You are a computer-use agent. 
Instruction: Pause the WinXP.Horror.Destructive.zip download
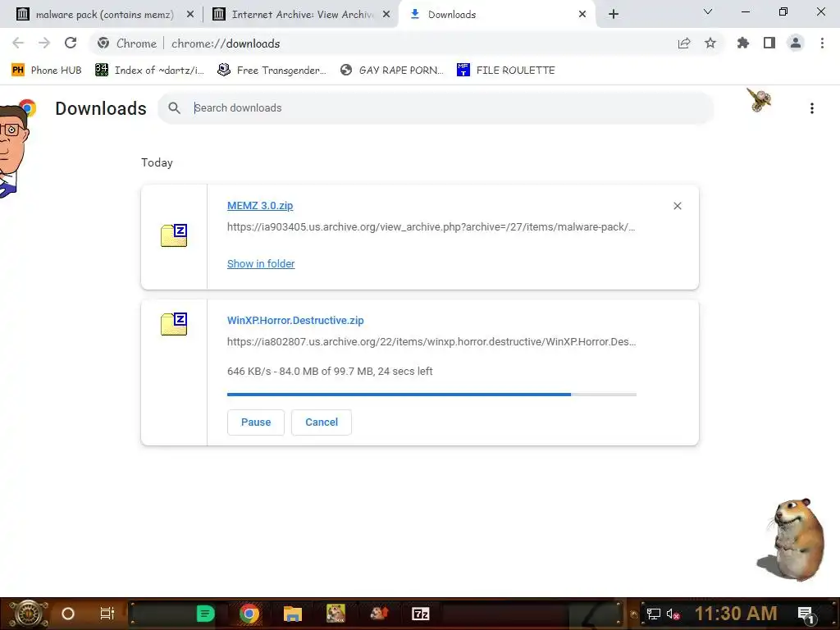(256, 422)
